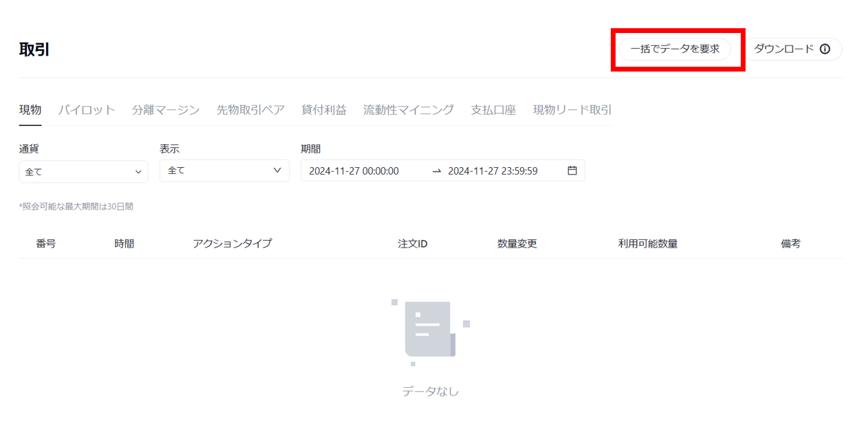
Task: Expand the 通貨 dropdown
Action: (83, 171)
